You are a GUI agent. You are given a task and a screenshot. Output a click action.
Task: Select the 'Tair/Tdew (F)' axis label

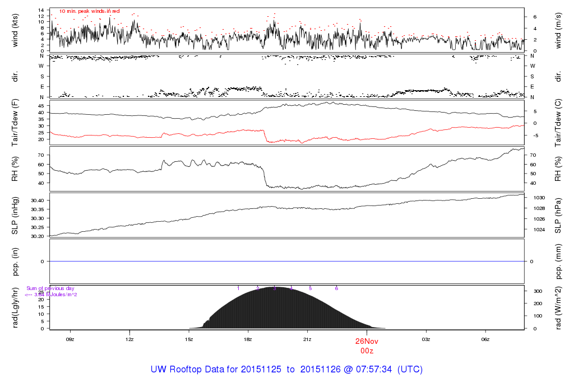[x=15, y=123]
